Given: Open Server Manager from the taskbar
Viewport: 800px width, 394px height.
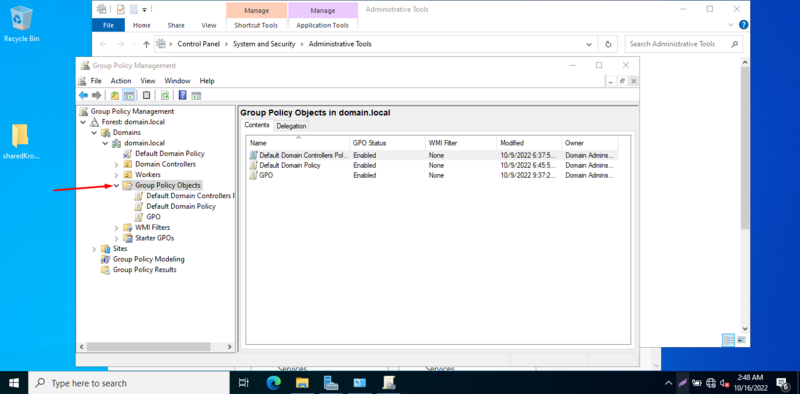Looking at the screenshot, I should (331, 383).
